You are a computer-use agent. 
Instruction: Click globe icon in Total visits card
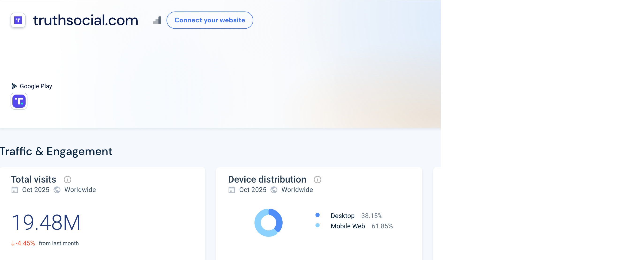[57, 190]
